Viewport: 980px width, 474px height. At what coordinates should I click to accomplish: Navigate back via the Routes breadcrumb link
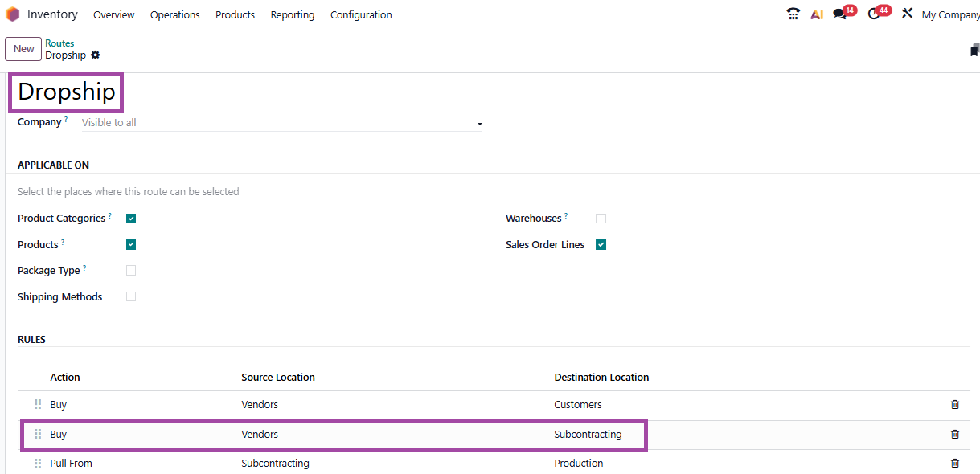59,43
